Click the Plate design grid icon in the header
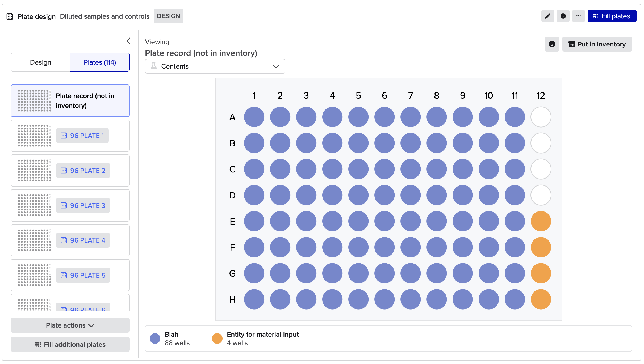 (10, 16)
